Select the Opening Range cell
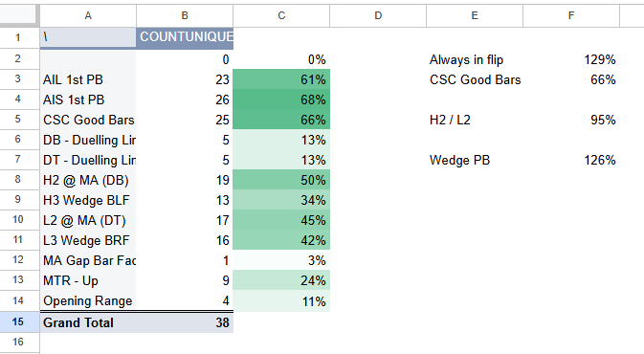Viewport: 644px width, 354px height. [88, 300]
